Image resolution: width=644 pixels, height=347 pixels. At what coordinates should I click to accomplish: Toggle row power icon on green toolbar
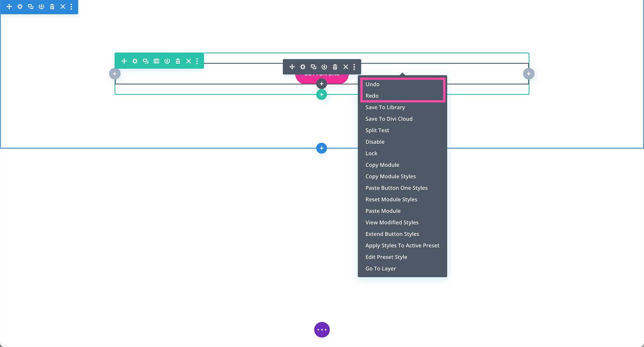167,61
